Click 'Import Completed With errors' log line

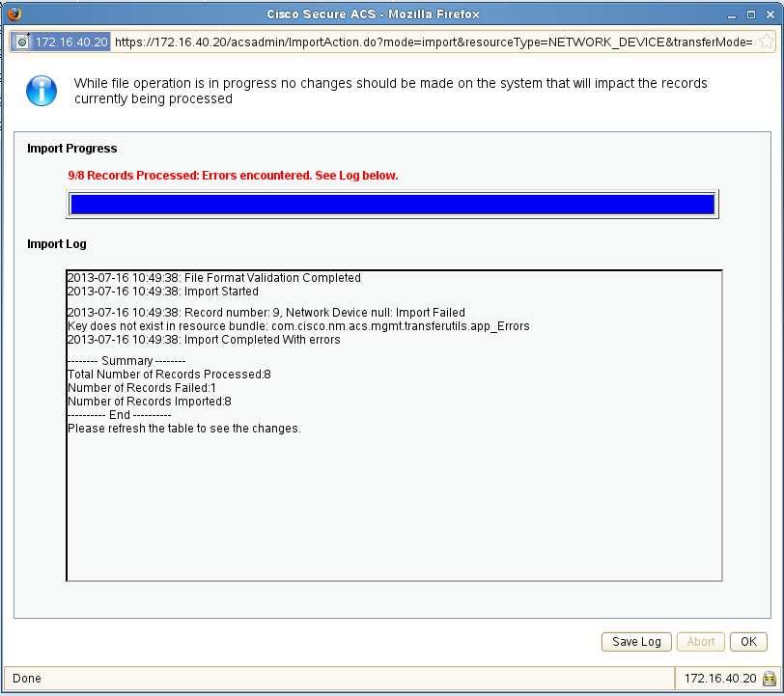click(204, 340)
